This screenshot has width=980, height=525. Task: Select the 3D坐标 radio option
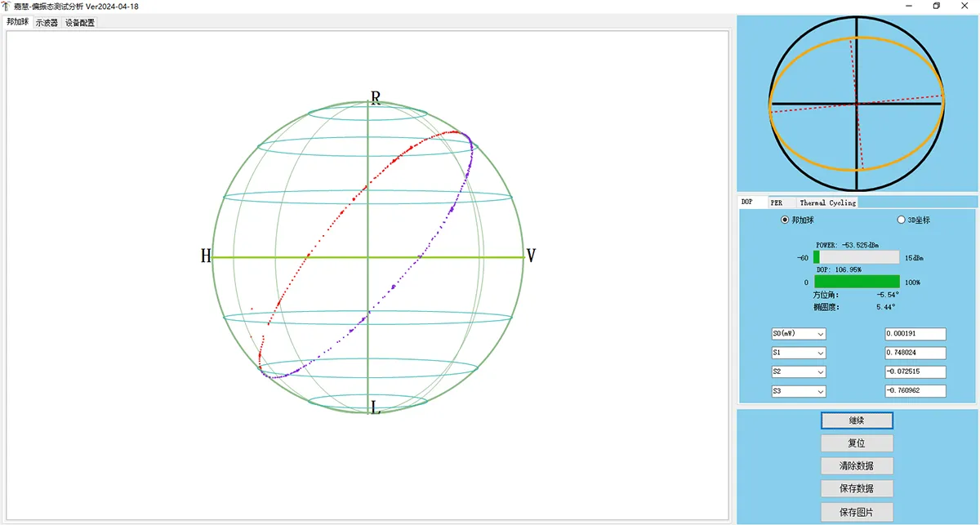pyautogui.click(x=902, y=220)
